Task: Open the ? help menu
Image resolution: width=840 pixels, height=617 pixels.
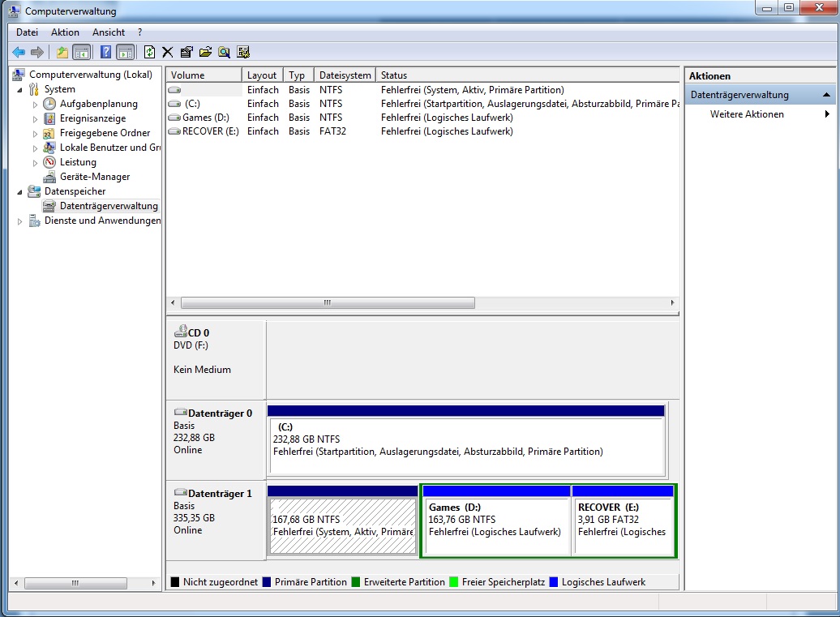Action: point(139,32)
